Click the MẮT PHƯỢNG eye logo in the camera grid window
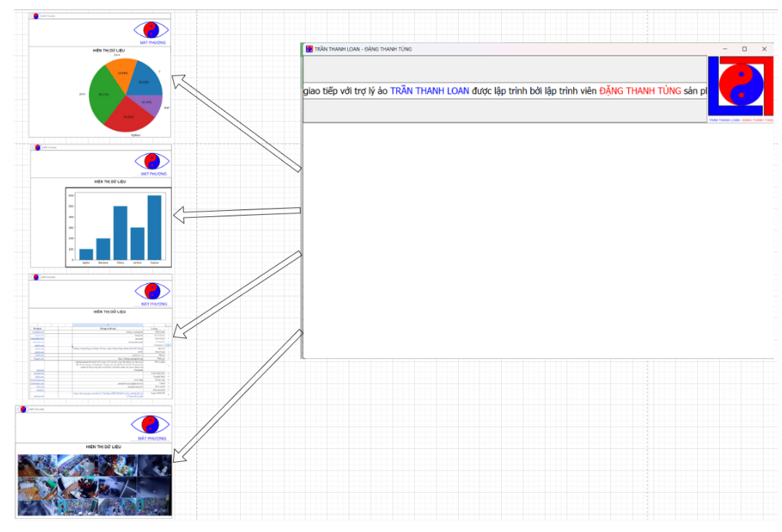The image size is (782, 532). click(x=150, y=424)
